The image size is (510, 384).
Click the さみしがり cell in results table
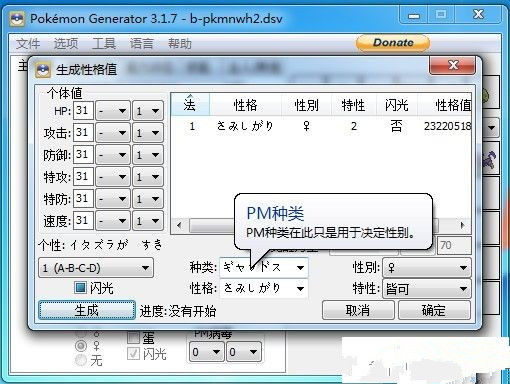(x=245, y=126)
